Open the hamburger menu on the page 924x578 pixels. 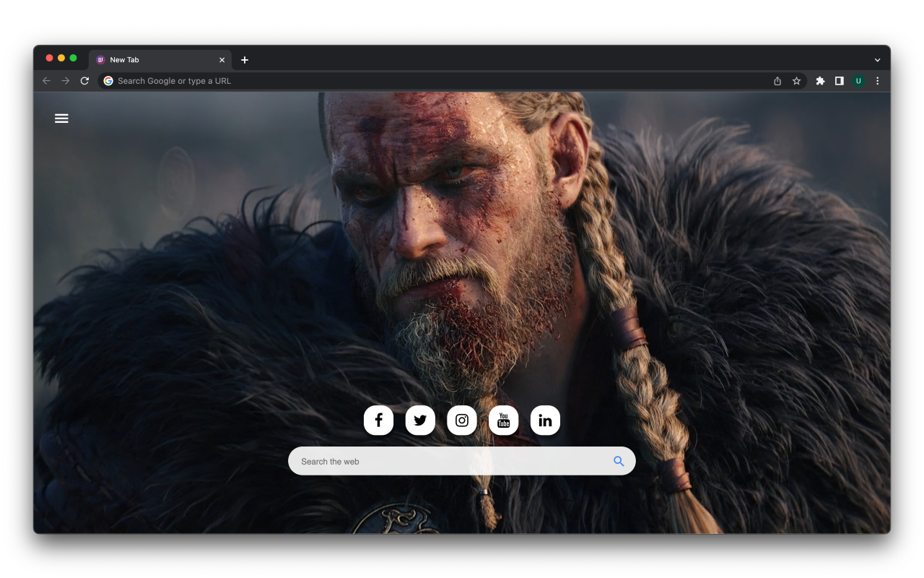pyautogui.click(x=61, y=118)
